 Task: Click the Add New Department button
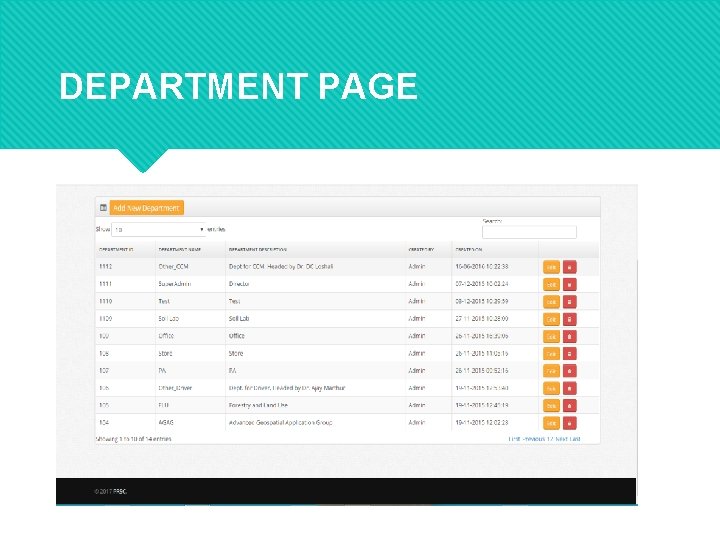point(146,208)
